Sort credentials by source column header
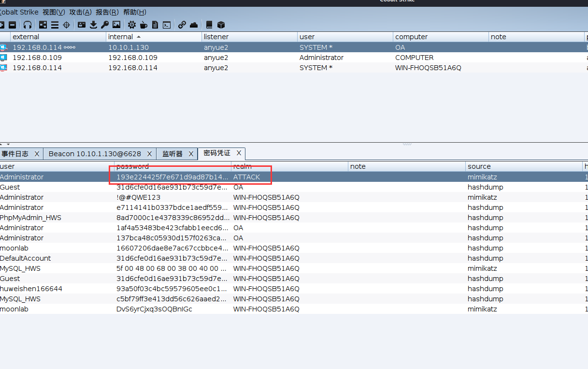Image resolution: width=588 pixels, height=369 pixels. pos(525,166)
